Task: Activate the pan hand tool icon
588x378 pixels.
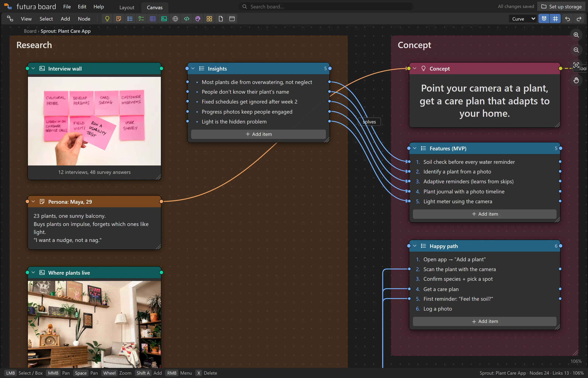Action: [x=576, y=80]
